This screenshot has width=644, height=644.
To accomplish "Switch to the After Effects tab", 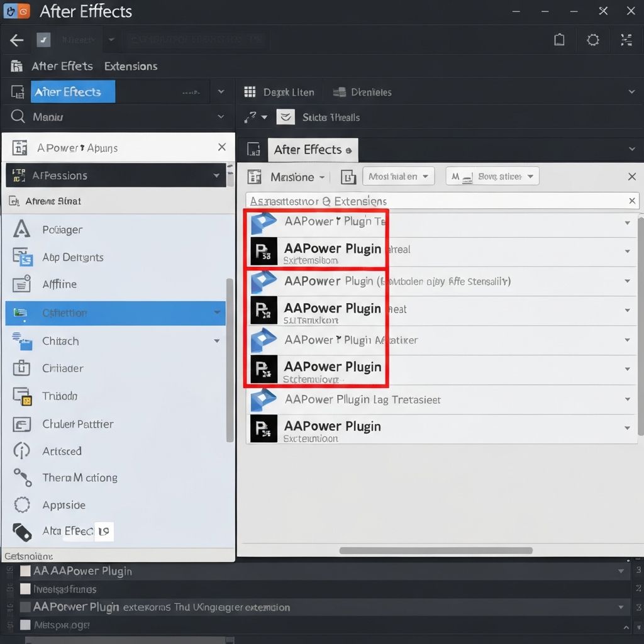I will pos(313,150).
